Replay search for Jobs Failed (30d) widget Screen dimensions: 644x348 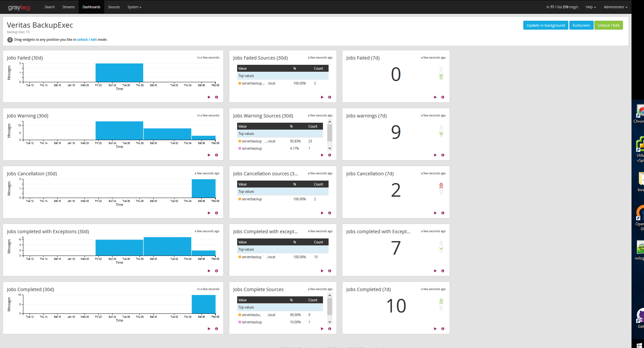click(x=209, y=97)
